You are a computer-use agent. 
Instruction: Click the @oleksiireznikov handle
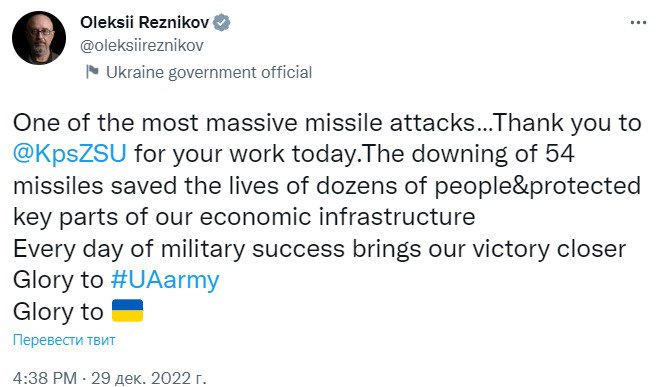click(x=142, y=46)
